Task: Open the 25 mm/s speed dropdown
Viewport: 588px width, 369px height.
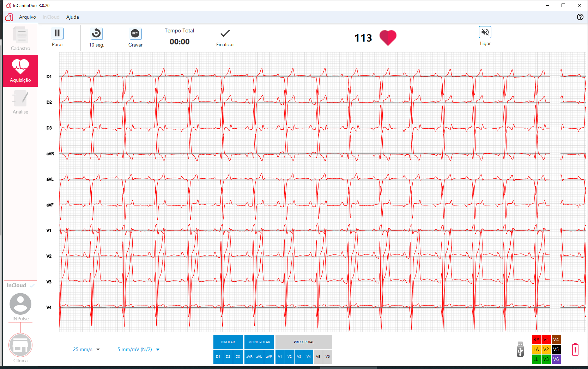Action: click(86, 350)
